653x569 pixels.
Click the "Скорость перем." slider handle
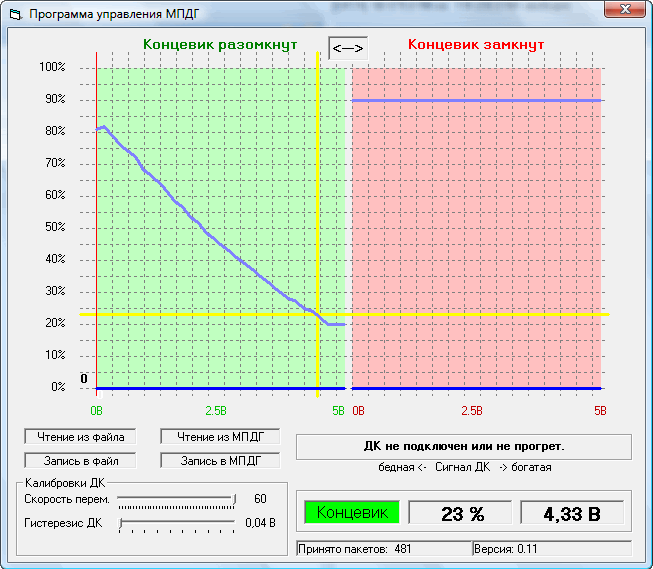pyautogui.click(x=235, y=498)
